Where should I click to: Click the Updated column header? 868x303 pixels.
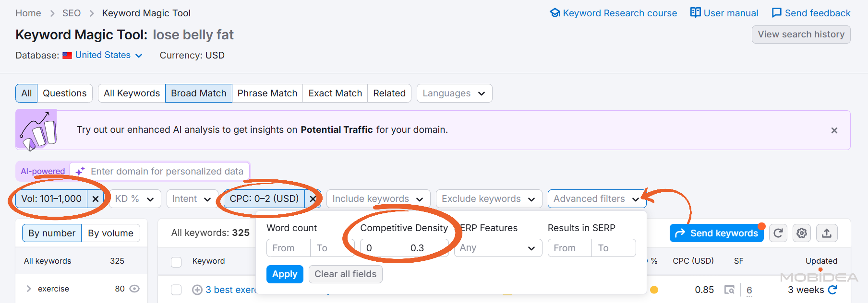pyautogui.click(x=821, y=261)
